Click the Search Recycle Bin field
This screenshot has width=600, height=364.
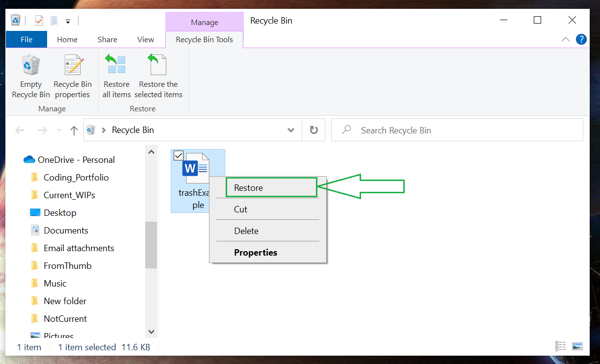(457, 130)
